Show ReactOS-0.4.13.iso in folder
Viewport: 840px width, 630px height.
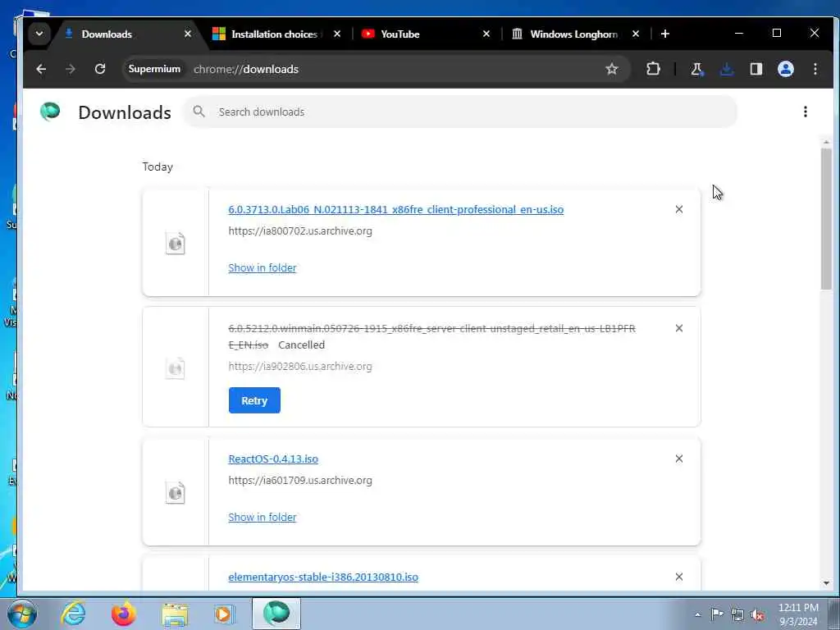[x=262, y=518]
